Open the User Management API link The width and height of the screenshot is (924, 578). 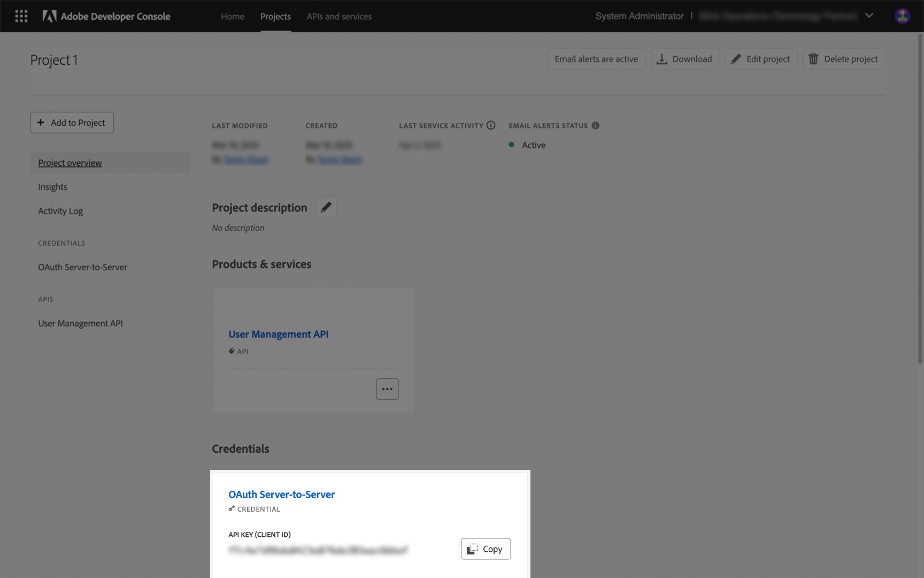(x=279, y=334)
